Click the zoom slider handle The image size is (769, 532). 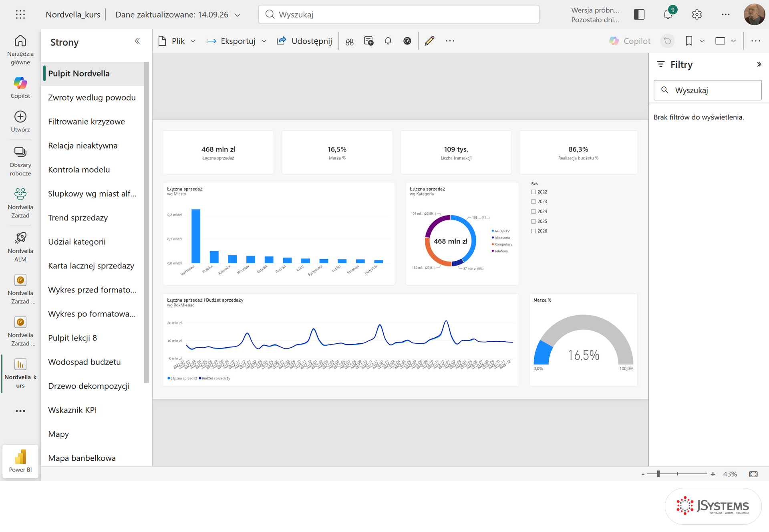coord(658,474)
